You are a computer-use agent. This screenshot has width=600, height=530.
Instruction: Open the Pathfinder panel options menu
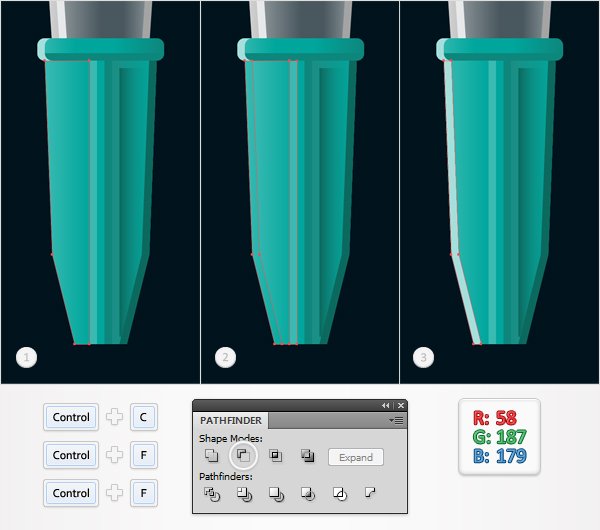[x=396, y=421]
